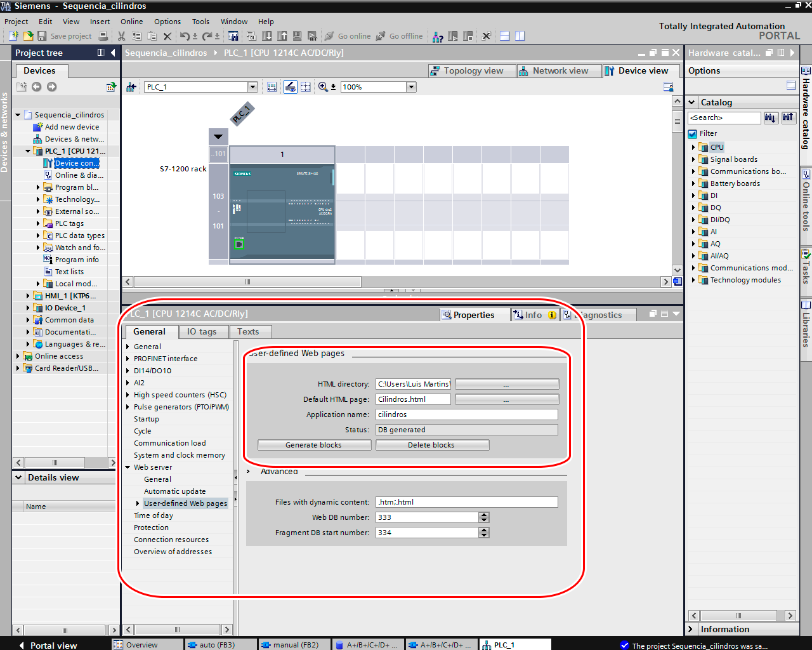This screenshot has height=650, width=812.
Task: Collapse the Web server properties node
Action: [128, 467]
